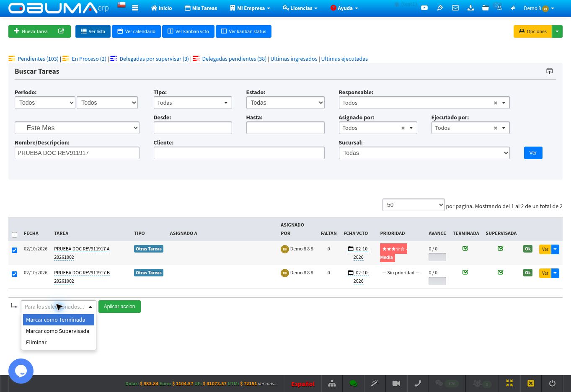Expand the green Opciones dropdown arrow
This screenshot has width=571, height=392.
(557, 31)
